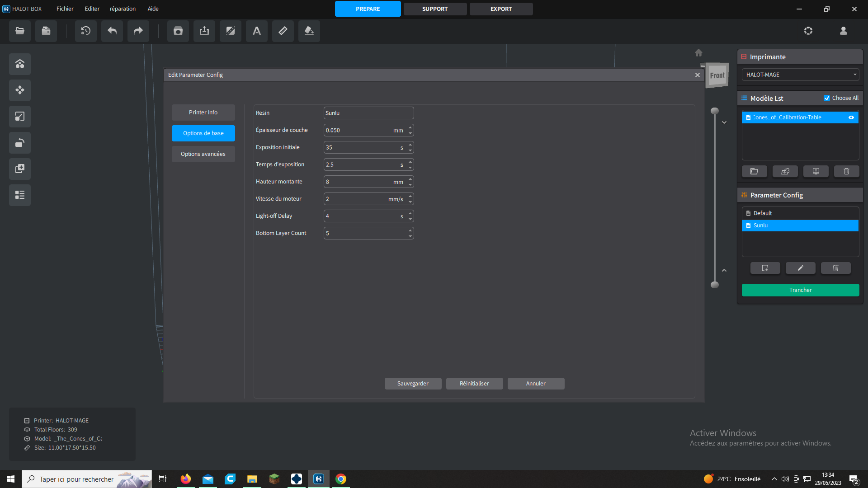Click down chevron beside layer slider
This screenshot has height=488, width=868.
(x=724, y=122)
